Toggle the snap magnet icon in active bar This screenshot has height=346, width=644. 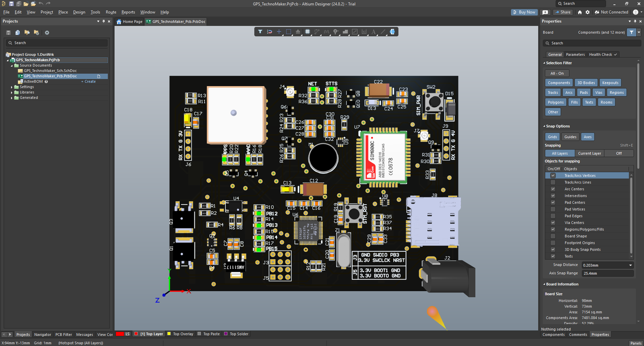point(270,31)
